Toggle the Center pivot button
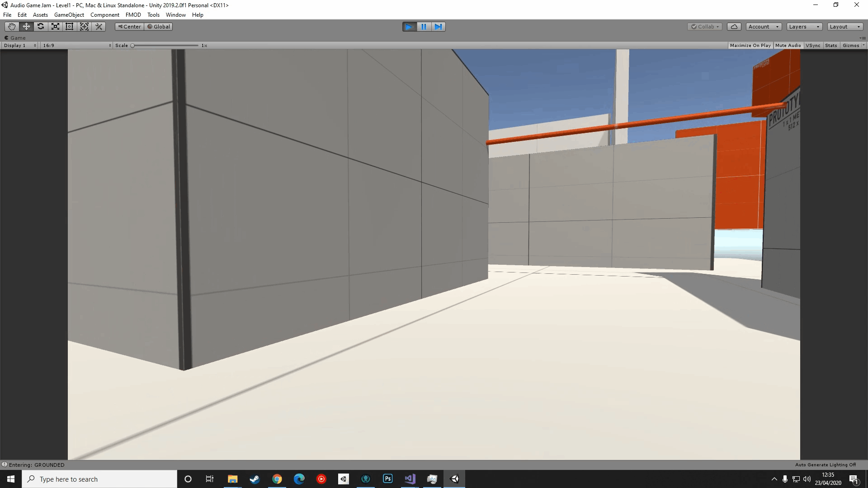This screenshot has width=868, height=488. pos(129,27)
